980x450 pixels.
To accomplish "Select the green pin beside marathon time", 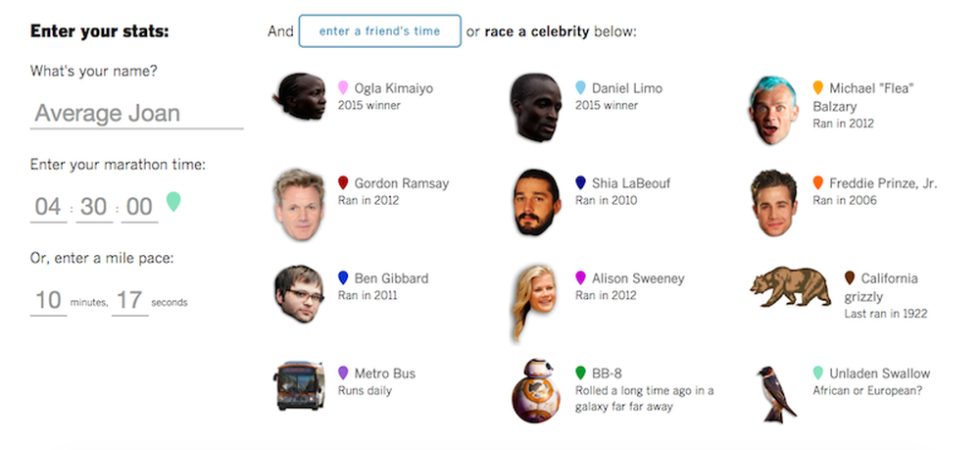I will pyautogui.click(x=173, y=201).
